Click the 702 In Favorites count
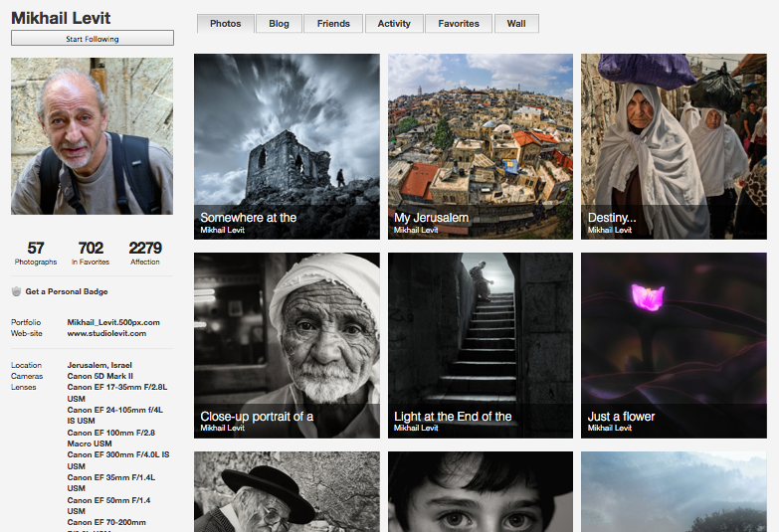The image size is (779, 532). [x=91, y=253]
